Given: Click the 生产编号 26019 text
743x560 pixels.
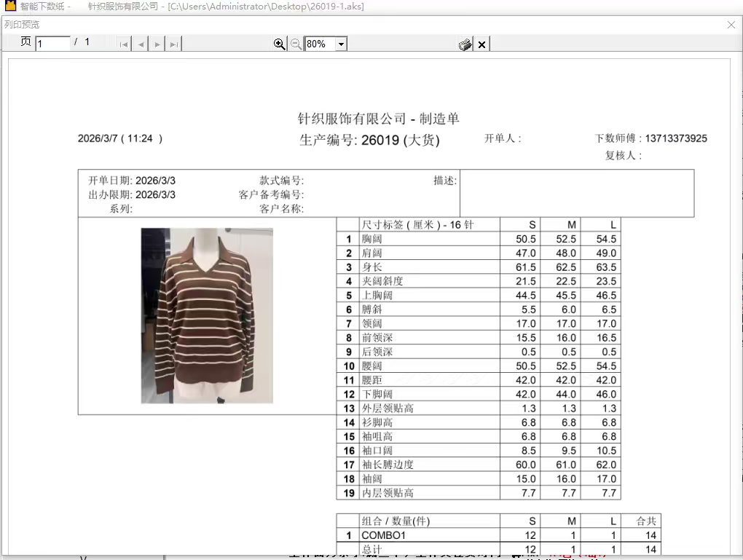Looking at the screenshot, I should pyautogui.click(x=369, y=140).
